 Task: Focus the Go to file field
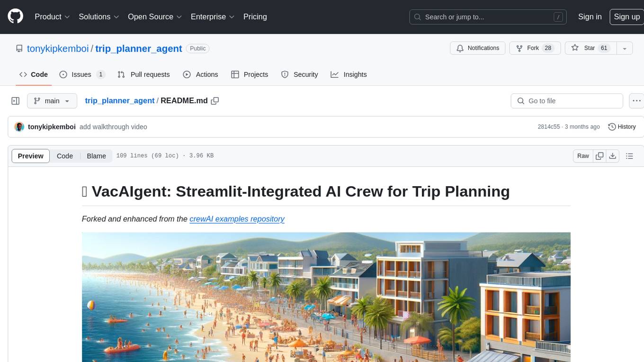point(567,101)
